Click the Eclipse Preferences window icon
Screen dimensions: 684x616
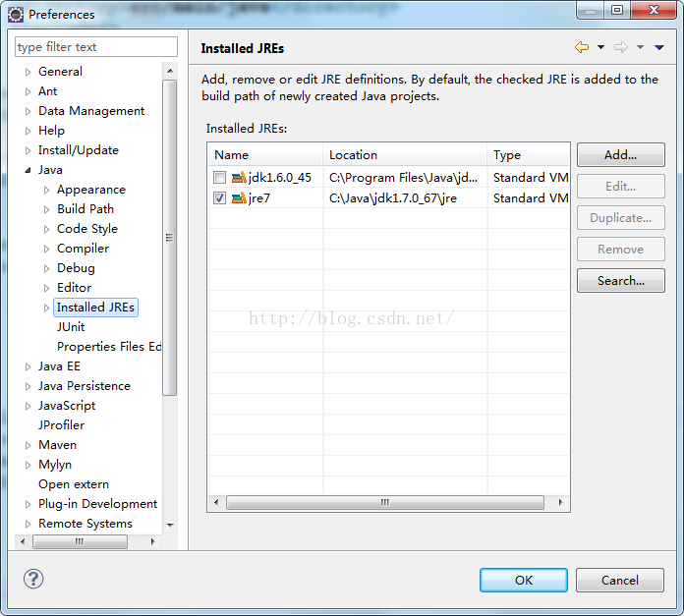[16, 15]
